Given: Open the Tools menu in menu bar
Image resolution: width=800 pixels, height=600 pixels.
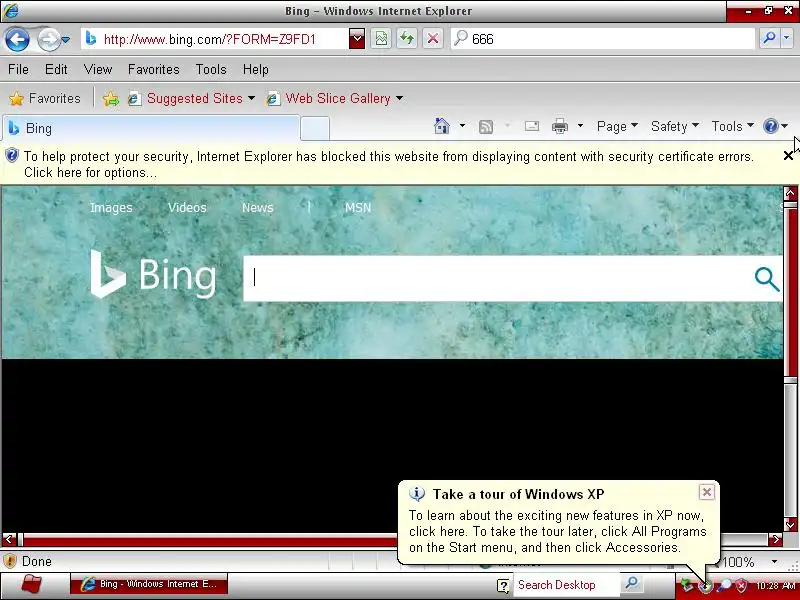Looking at the screenshot, I should coord(211,69).
